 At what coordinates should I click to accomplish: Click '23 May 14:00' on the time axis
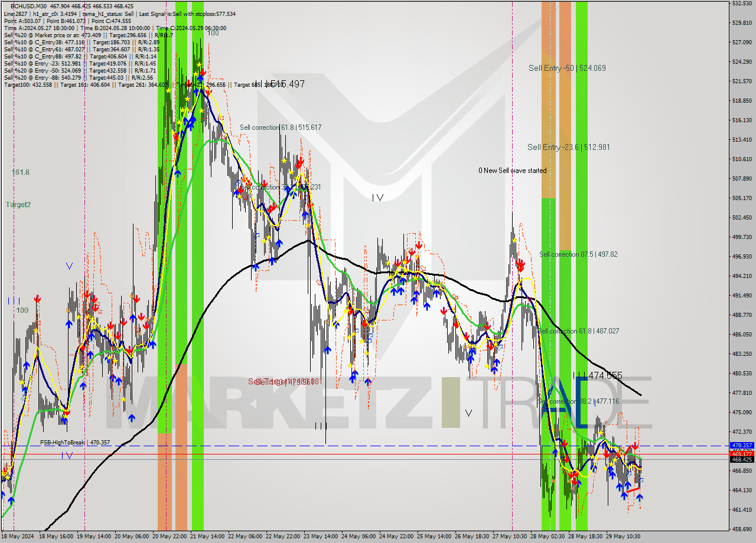(321, 537)
